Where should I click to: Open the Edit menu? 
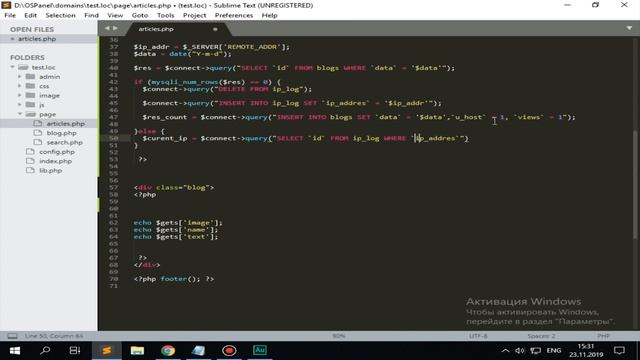tap(30, 15)
